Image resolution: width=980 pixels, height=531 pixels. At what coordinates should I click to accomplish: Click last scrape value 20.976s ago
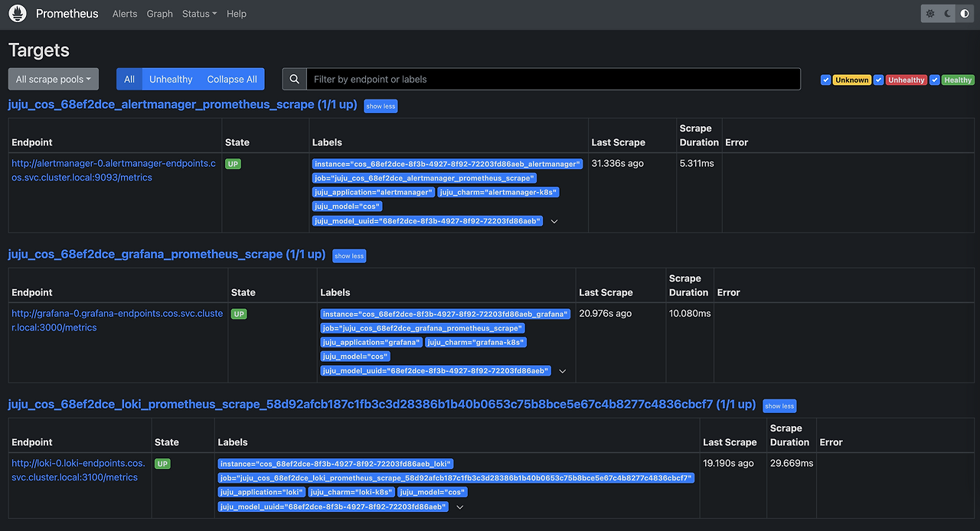[x=606, y=314]
